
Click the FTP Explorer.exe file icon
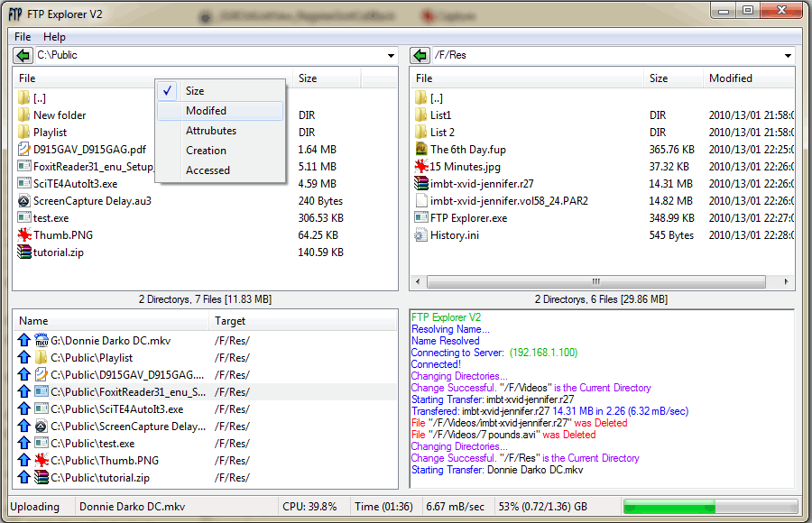pos(421,217)
